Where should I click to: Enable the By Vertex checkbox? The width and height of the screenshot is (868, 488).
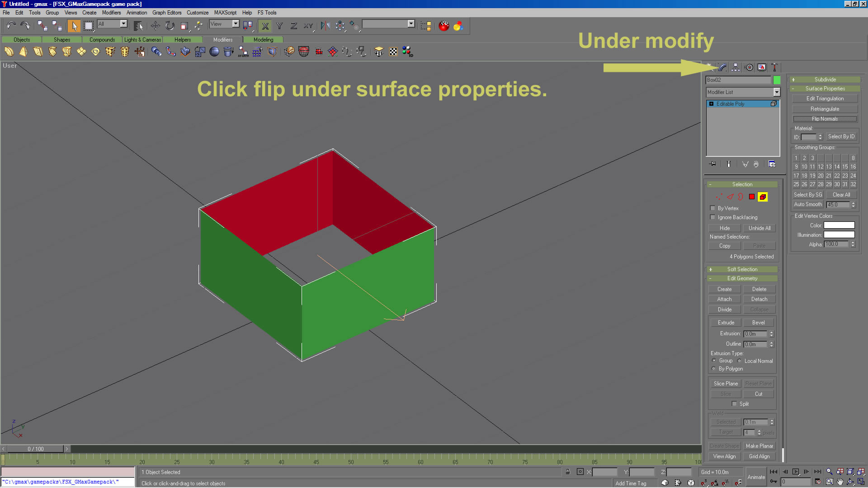(x=713, y=208)
